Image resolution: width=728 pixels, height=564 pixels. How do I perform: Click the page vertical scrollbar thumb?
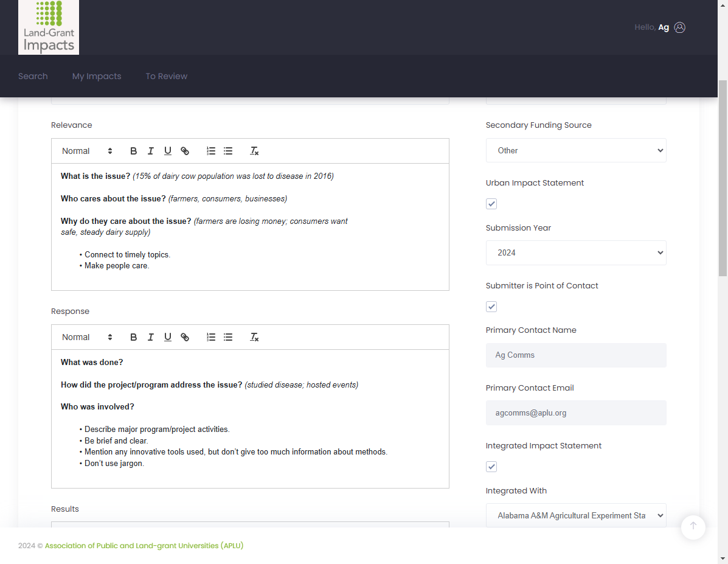point(723,178)
